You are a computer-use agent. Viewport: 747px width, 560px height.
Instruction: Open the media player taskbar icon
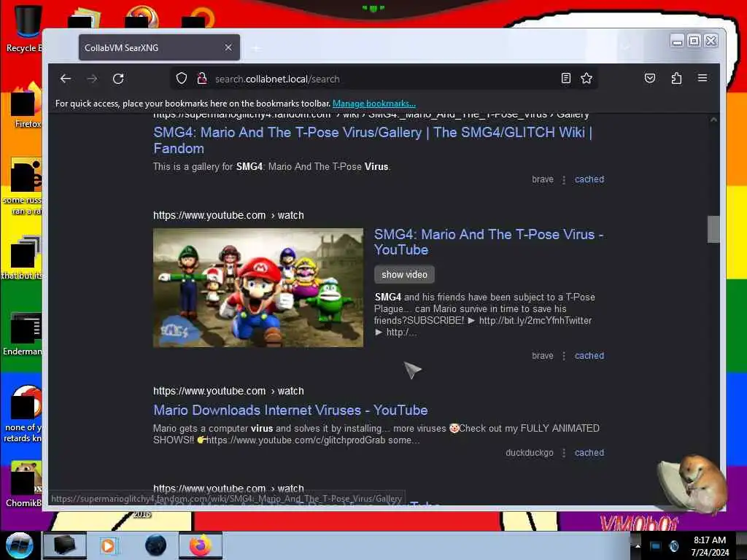[x=108, y=545]
